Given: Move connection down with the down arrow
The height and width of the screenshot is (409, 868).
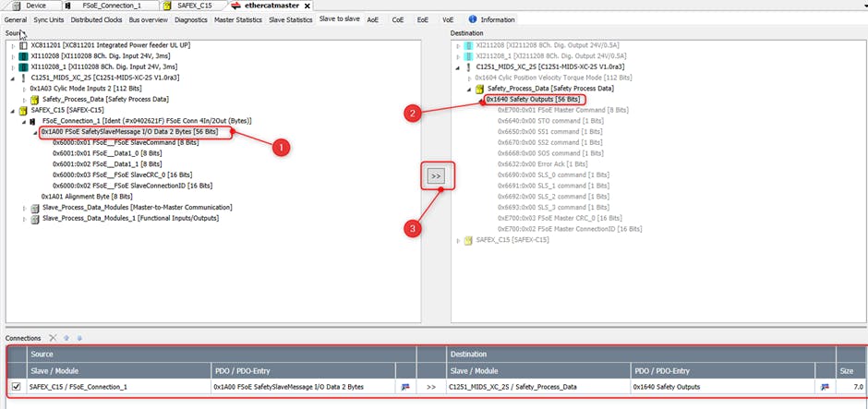Looking at the screenshot, I should [78, 338].
